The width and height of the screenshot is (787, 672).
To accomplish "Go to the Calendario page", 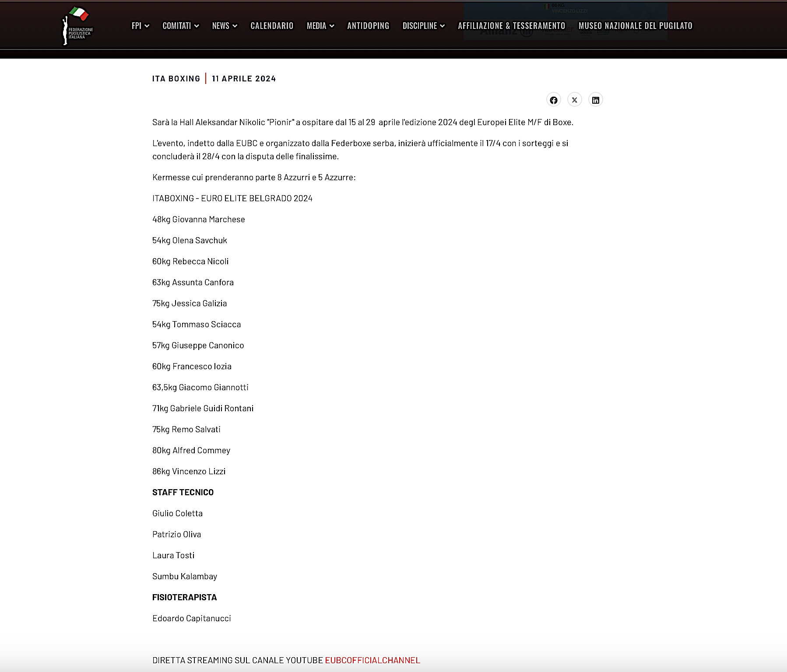I will tap(272, 26).
